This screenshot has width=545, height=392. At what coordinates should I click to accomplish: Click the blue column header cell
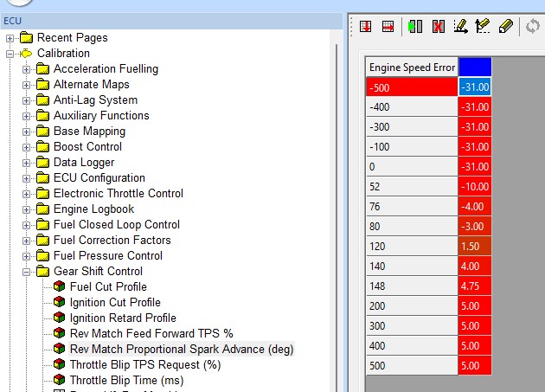[x=475, y=67]
